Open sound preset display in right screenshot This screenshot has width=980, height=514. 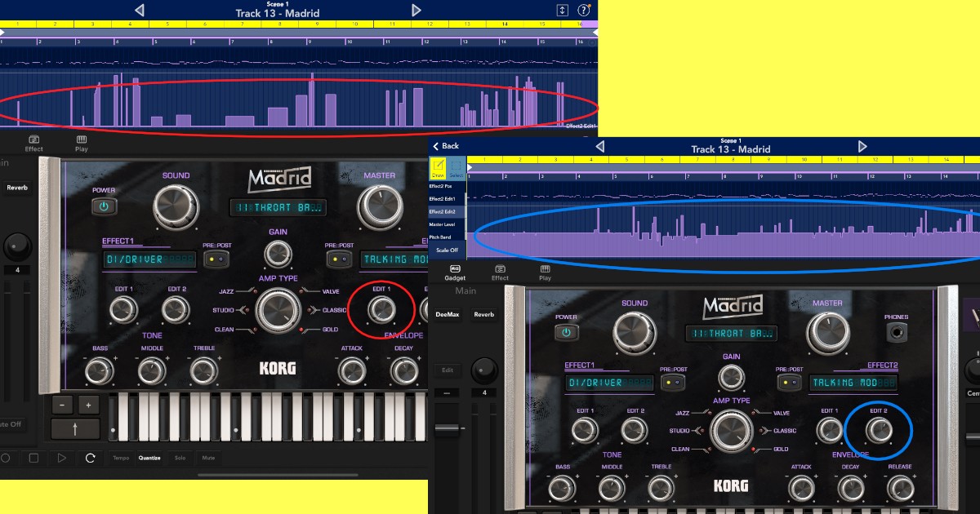[731, 334]
